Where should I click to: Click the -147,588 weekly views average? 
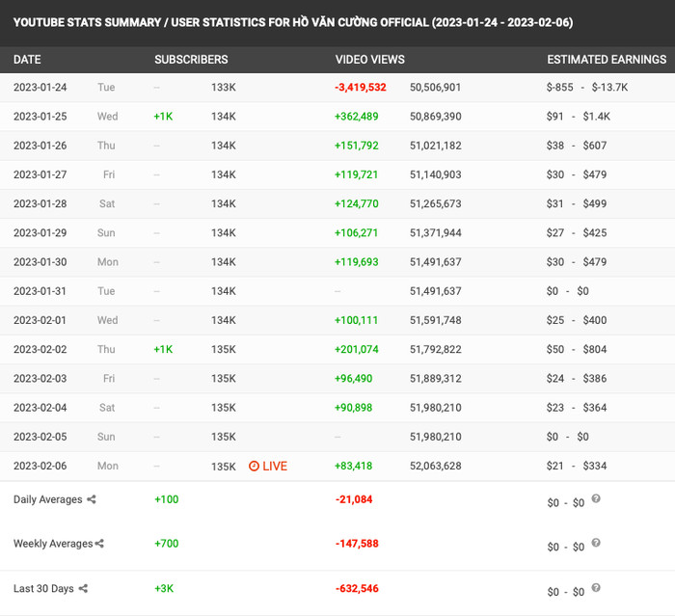357,544
